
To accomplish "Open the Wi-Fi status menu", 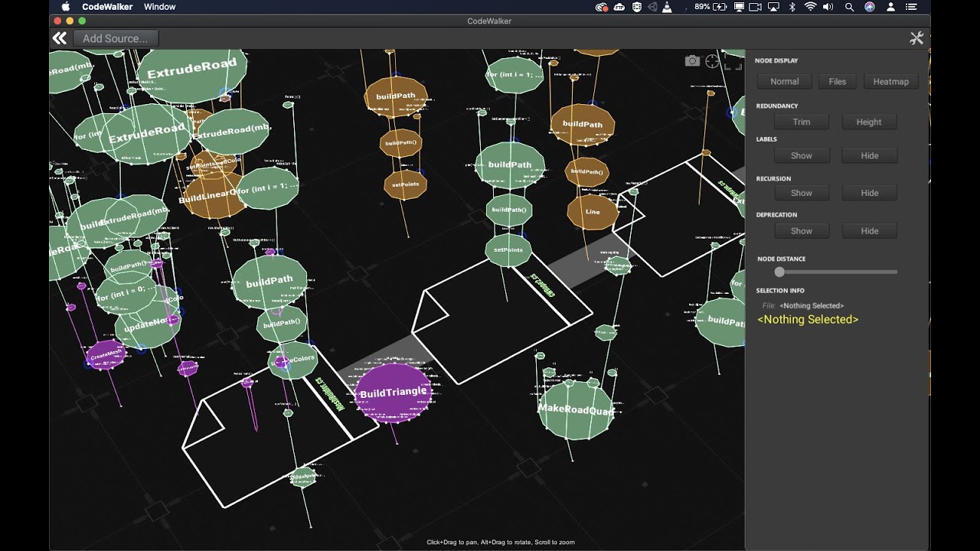I will pyautogui.click(x=810, y=7).
